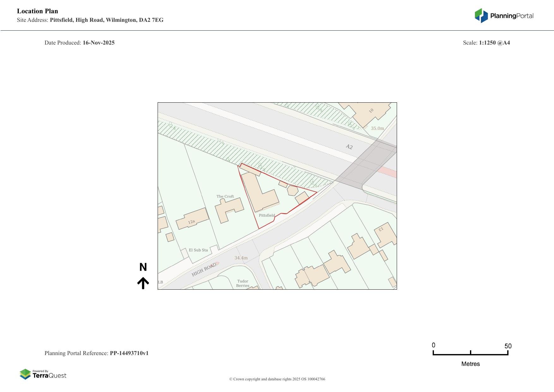Image resolution: width=554 pixels, height=392 pixels.
Task: Select the octagonal building inside red boundary
Action: click(x=292, y=190)
